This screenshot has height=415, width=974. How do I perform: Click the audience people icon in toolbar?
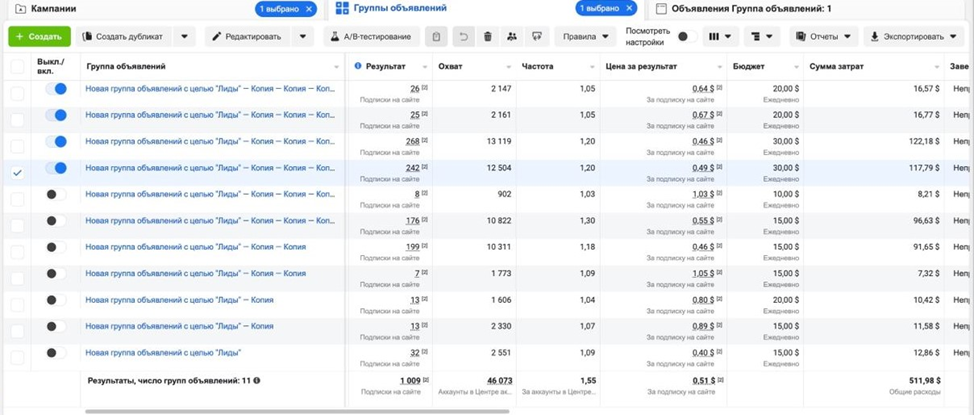click(512, 37)
